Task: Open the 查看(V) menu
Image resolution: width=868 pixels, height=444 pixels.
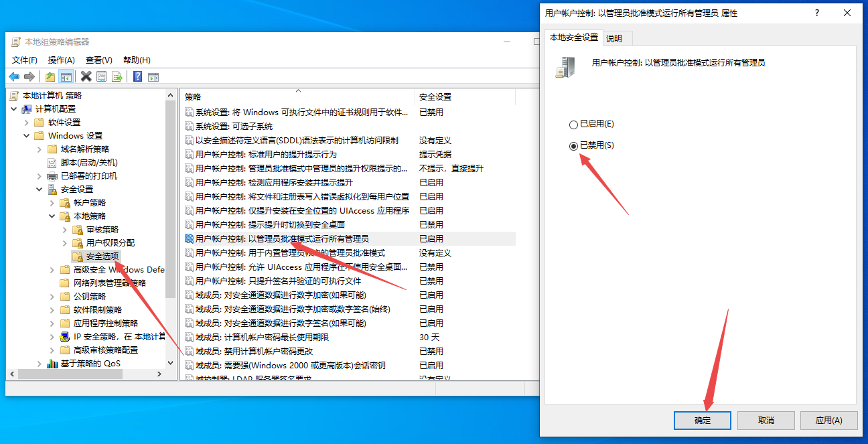Action: point(98,60)
